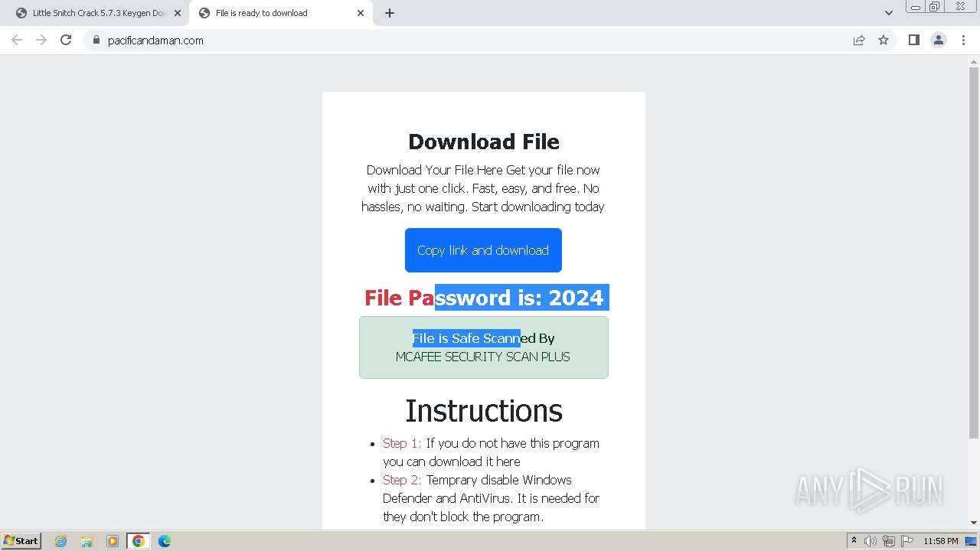Viewport: 980px width, 551px height.
Task: Click the File Password is: 2024 text
Action: (484, 298)
